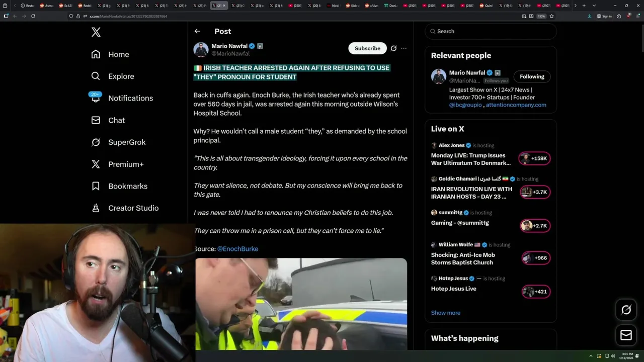
Task: Join summit1g live, +2.7K listeners
Action: (535, 226)
